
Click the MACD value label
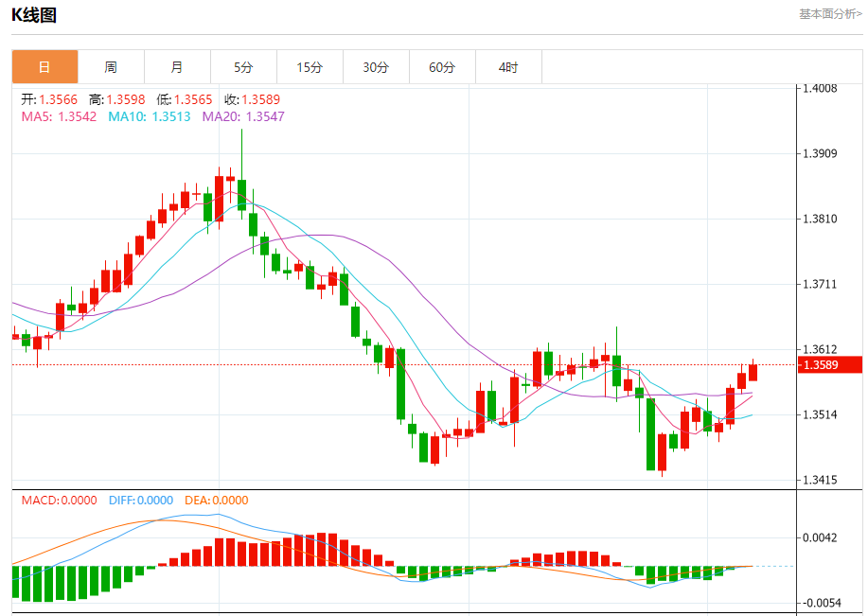[x=59, y=501]
